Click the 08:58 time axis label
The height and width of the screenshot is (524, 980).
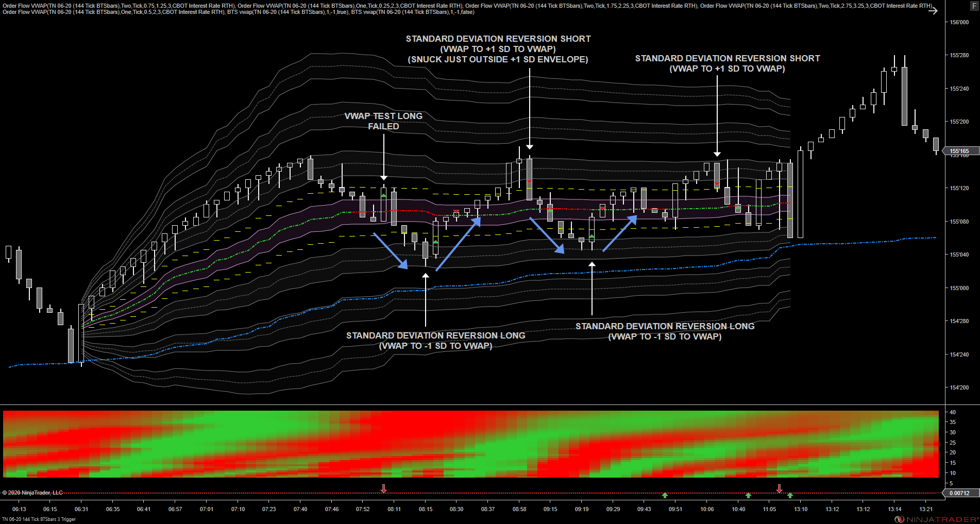pos(519,509)
